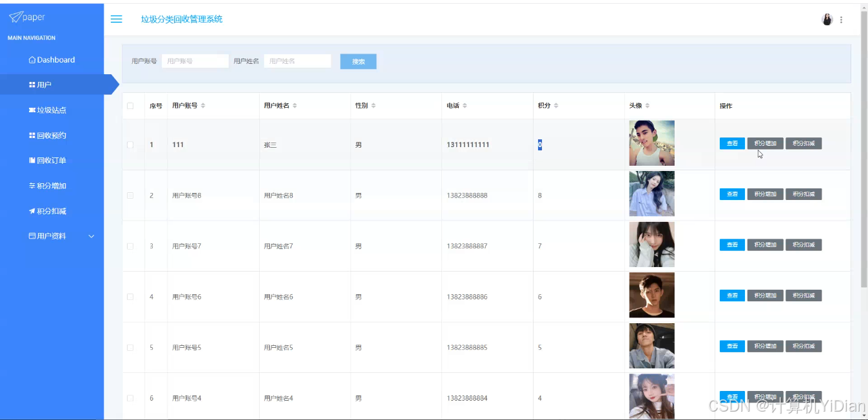The height and width of the screenshot is (420, 868).
Task: Click the grid icon beside 用户
Action: [32, 85]
